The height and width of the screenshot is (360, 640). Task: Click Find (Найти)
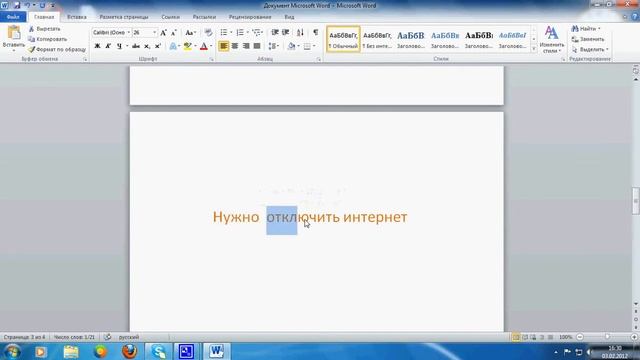[586, 29]
